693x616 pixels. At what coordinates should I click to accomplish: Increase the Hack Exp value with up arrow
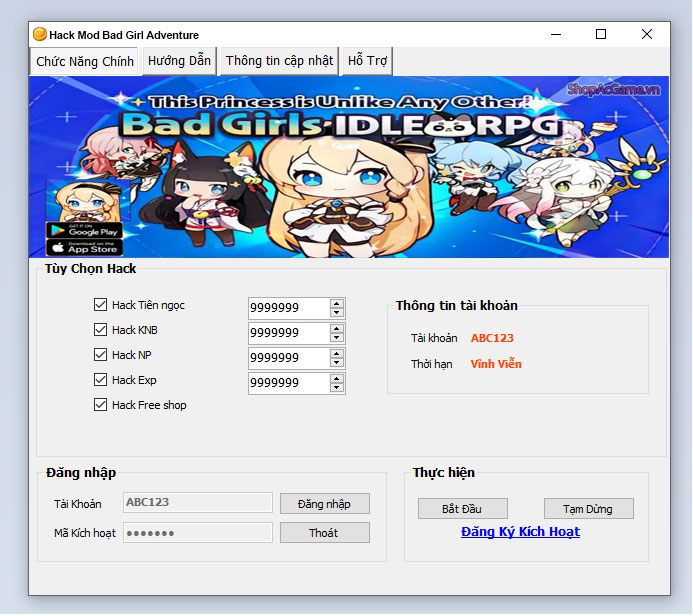(337, 379)
